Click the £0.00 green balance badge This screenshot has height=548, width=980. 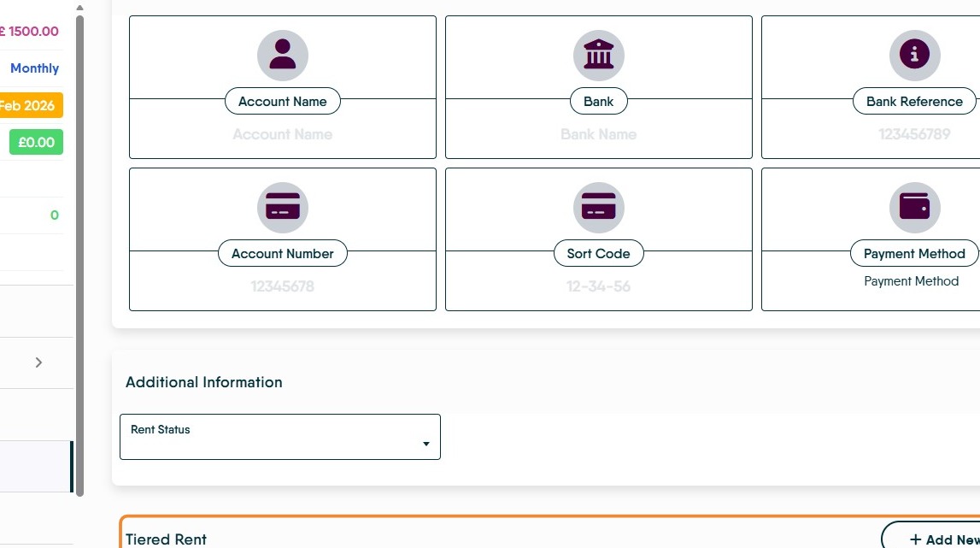36,142
